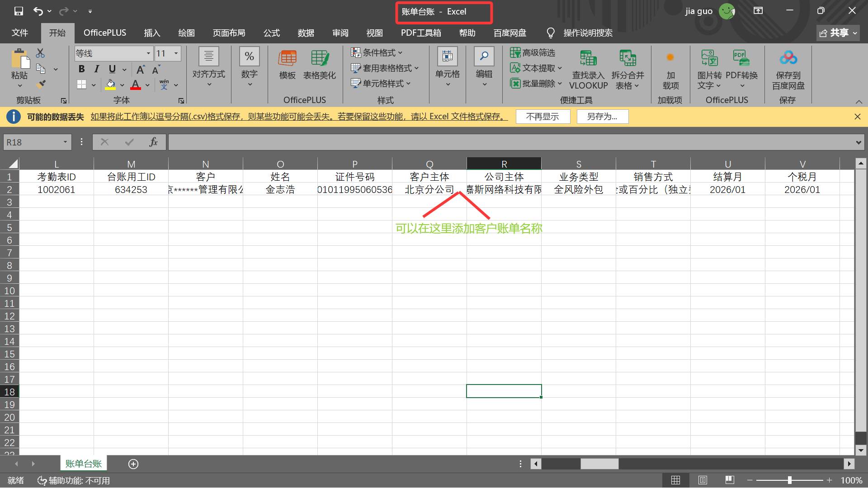Open the font size dropdown
868x488 pixels.
176,53
